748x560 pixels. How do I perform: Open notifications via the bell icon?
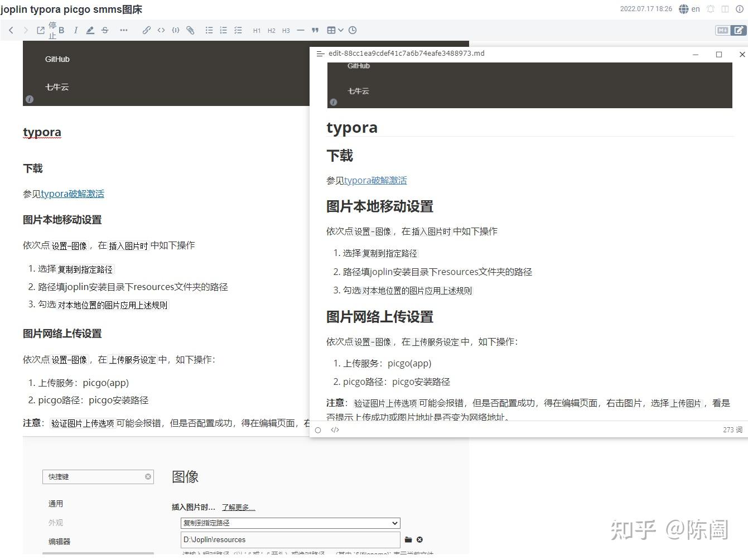pos(710,9)
